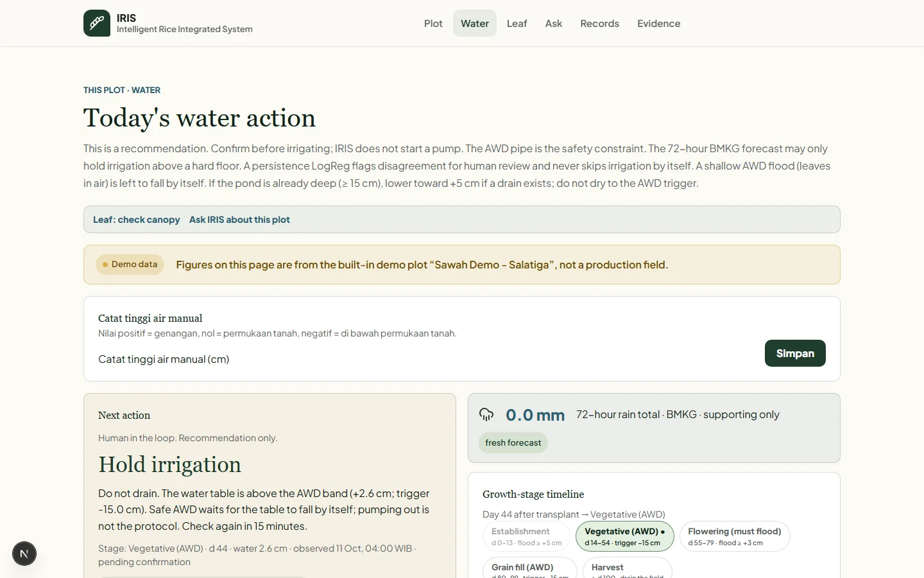Click the Simpan button

point(795,353)
